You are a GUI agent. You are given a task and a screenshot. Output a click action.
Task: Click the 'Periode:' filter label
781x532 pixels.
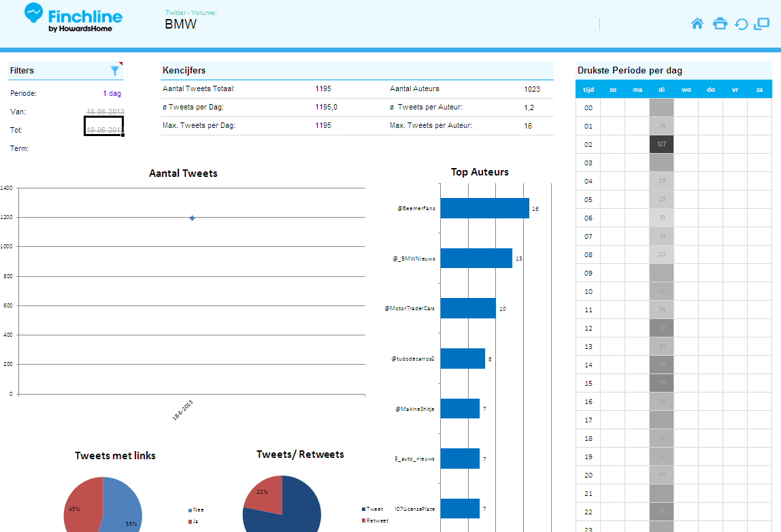pyautogui.click(x=23, y=93)
